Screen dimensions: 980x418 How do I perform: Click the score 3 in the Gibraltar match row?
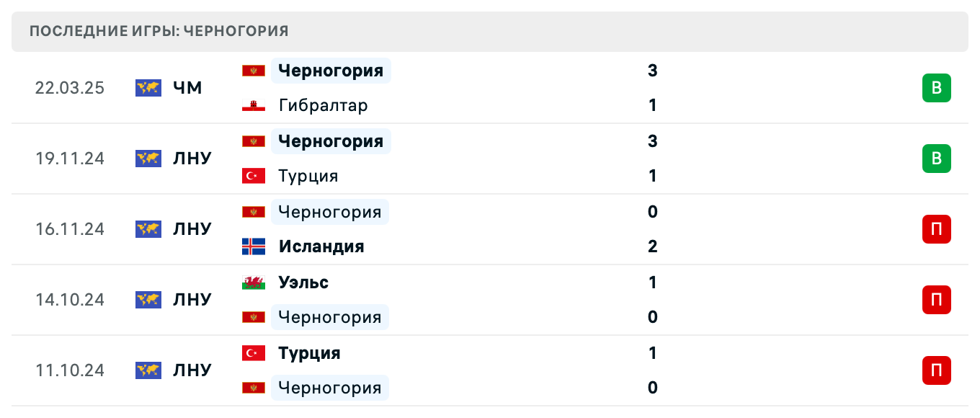click(x=652, y=71)
